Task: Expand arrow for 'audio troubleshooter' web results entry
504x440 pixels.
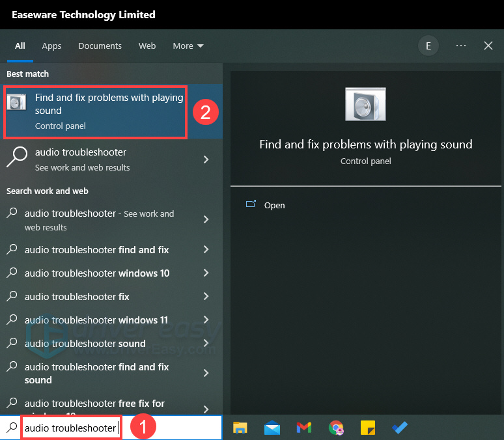Action: [206, 159]
